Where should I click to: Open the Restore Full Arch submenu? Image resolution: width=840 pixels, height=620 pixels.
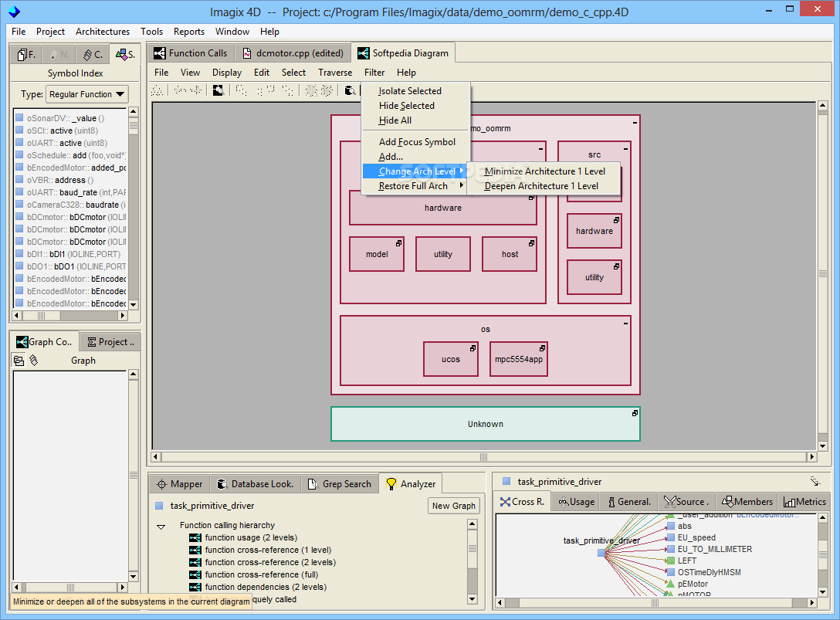tap(415, 186)
